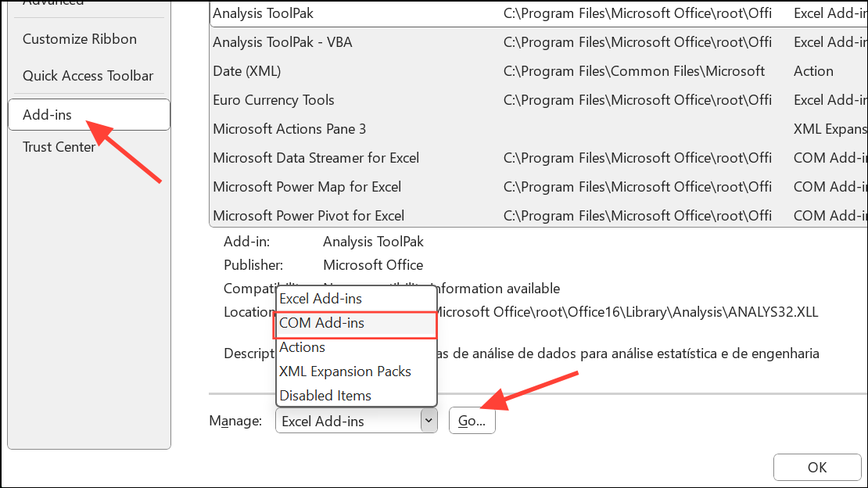Confirm with the OK button
The height and width of the screenshot is (488, 868).
click(x=816, y=467)
